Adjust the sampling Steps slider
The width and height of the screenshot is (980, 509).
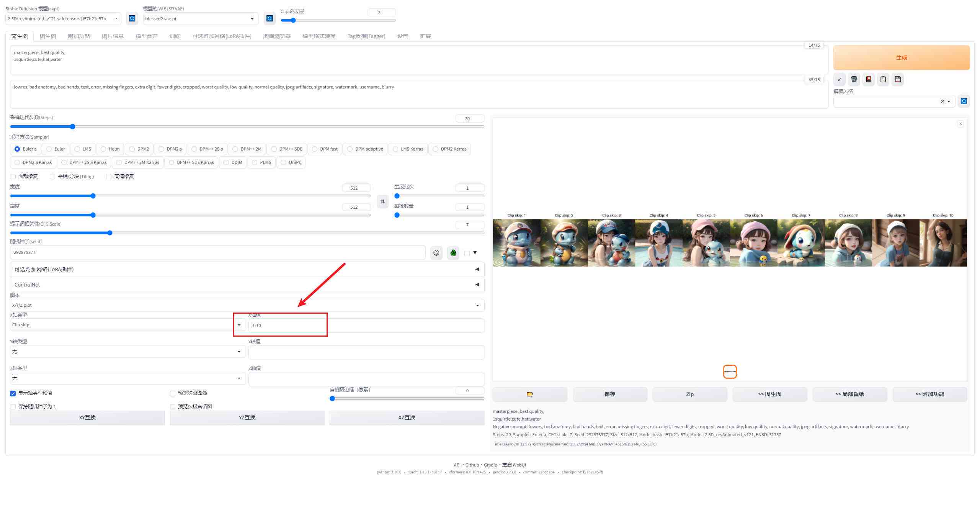(x=247, y=126)
